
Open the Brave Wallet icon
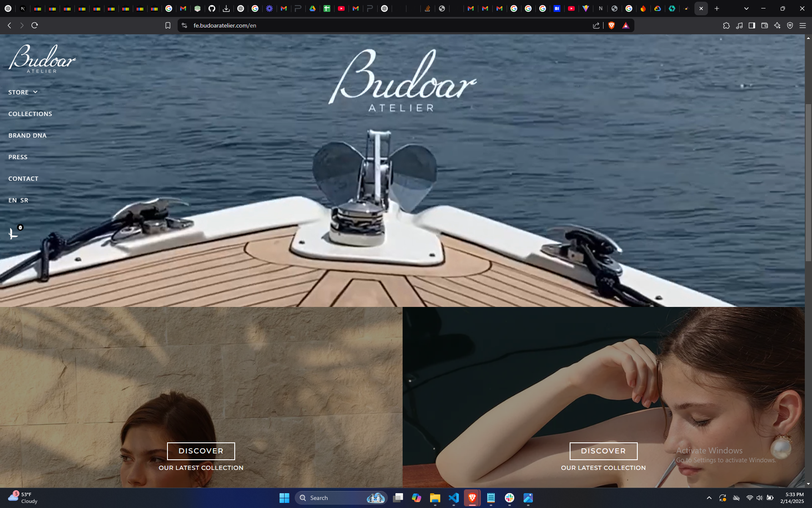[765, 25]
